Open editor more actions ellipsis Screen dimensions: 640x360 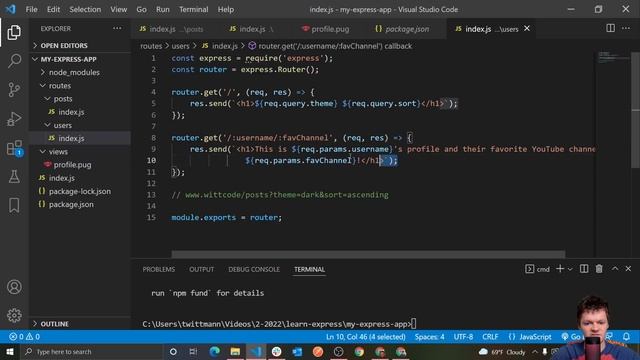[x=626, y=28]
